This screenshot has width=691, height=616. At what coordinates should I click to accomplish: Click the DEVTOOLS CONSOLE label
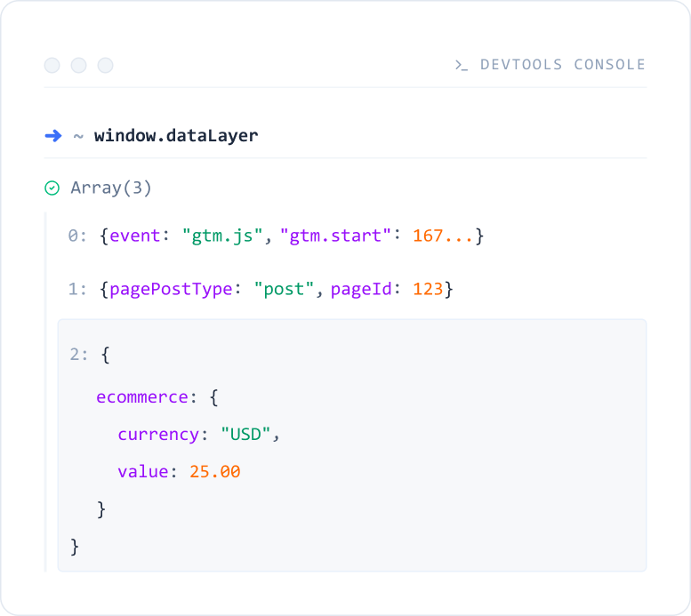(x=562, y=65)
